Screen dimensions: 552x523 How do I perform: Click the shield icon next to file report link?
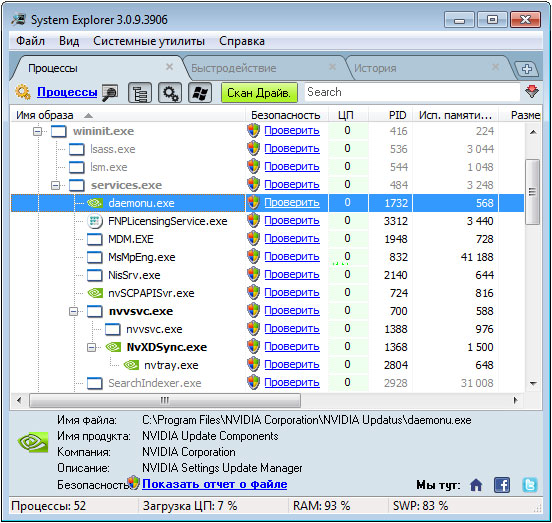pos(134,483)
